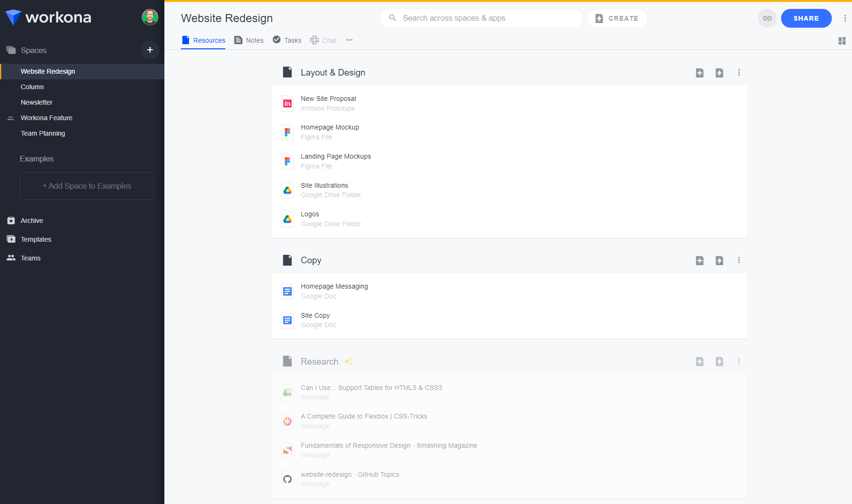Image resolution: width=852 pixels, height=504 pixels.
Task: Click the copy space link icon near Share
Action: tap(767, 18)
